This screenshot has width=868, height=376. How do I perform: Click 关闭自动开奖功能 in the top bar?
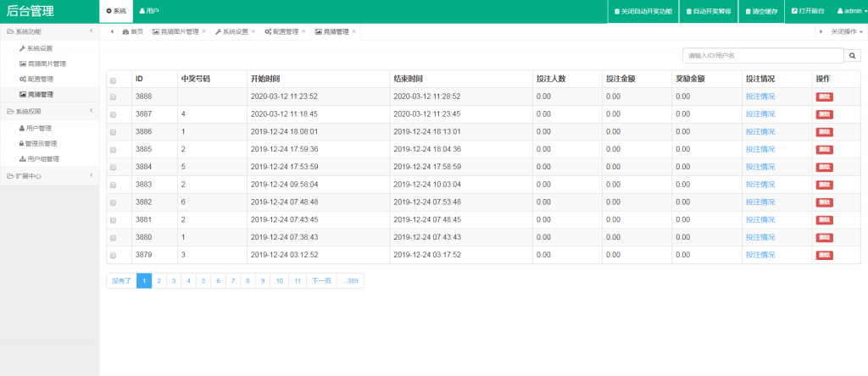click(643, 12)
